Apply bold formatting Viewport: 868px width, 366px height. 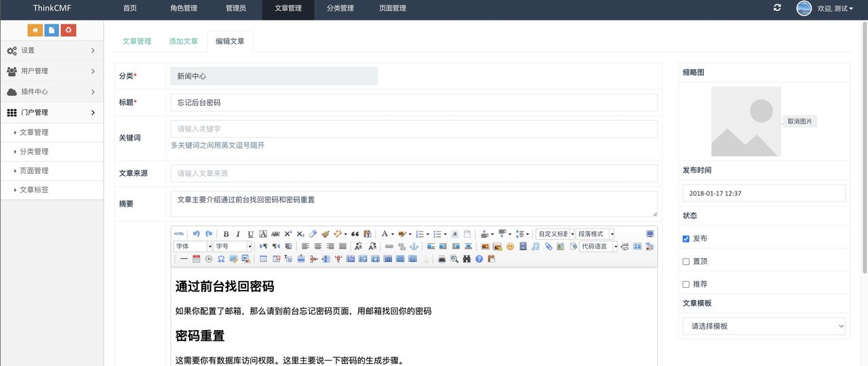point(226,234)
